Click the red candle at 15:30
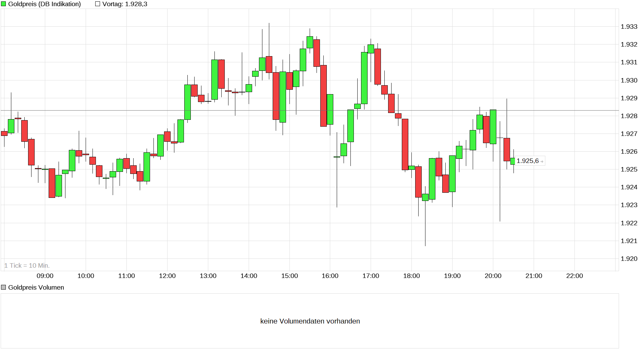 click(317, 53)
